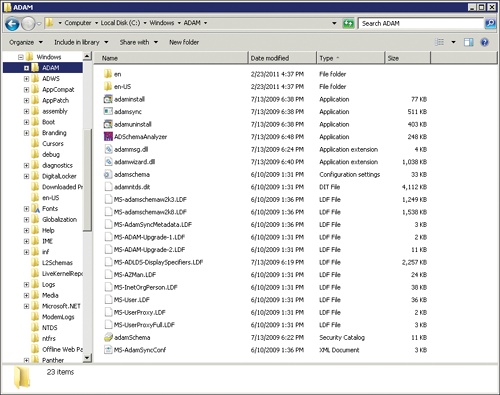Select MS-AZMan.LDF file
The height and width of the screenshot is (395, 500).
pyautogui.click(x=135, y=275)
